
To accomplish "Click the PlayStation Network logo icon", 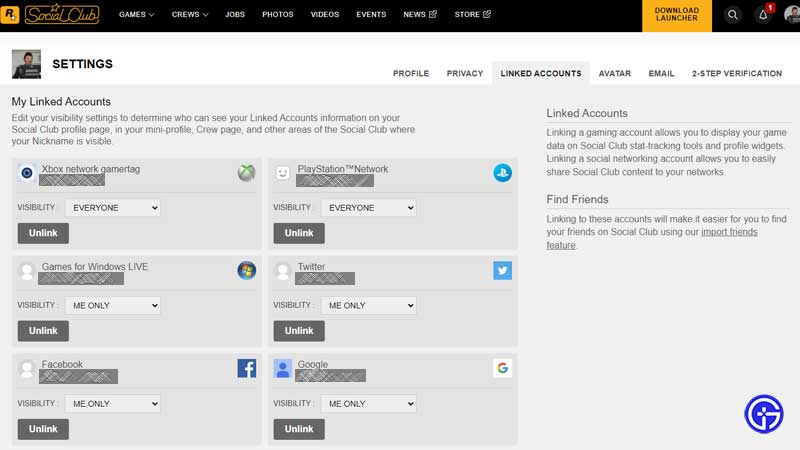I will pos(502,173).
